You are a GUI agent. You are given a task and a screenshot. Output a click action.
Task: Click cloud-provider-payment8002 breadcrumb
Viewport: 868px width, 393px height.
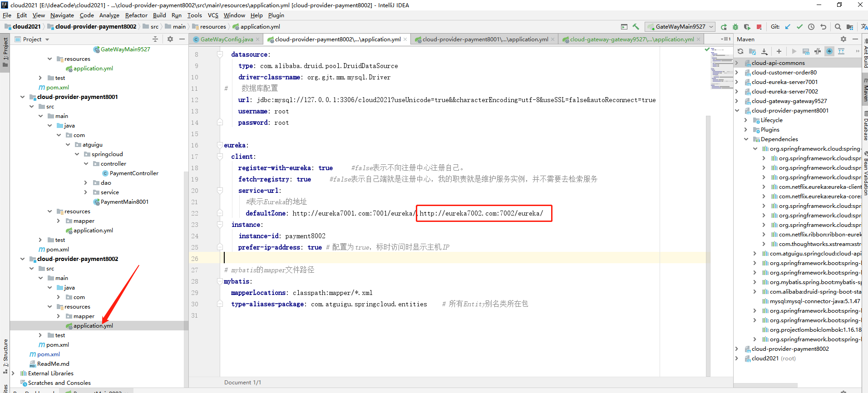pyautogui.click(x=92, y=27)
